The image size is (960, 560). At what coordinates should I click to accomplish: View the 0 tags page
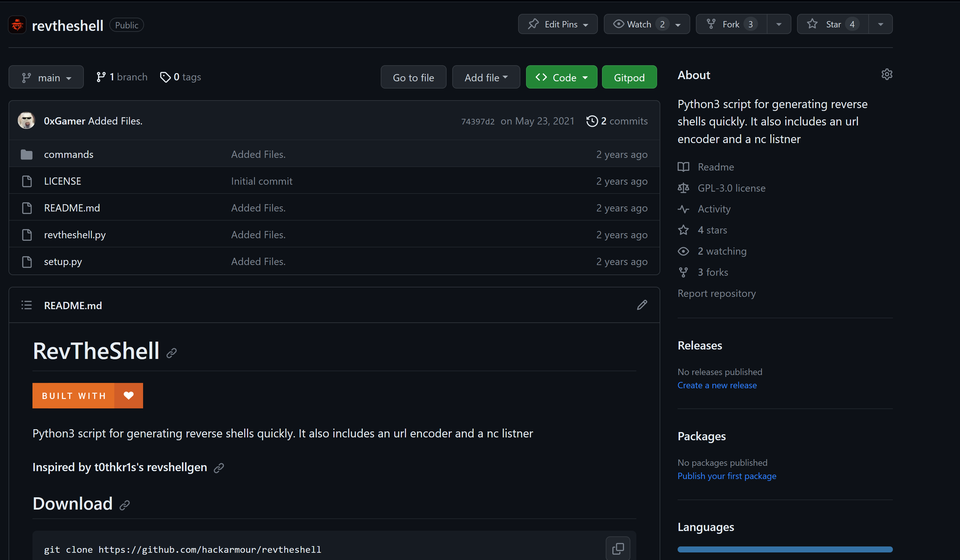pyautogui.click(x=181, y=77)
